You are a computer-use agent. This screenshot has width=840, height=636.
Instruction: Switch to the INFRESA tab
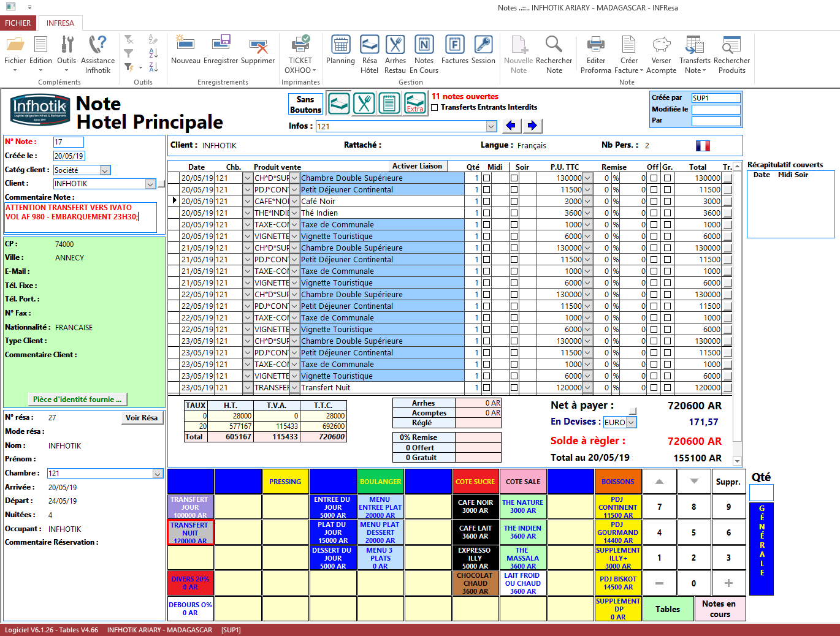(x=60, y=23)
